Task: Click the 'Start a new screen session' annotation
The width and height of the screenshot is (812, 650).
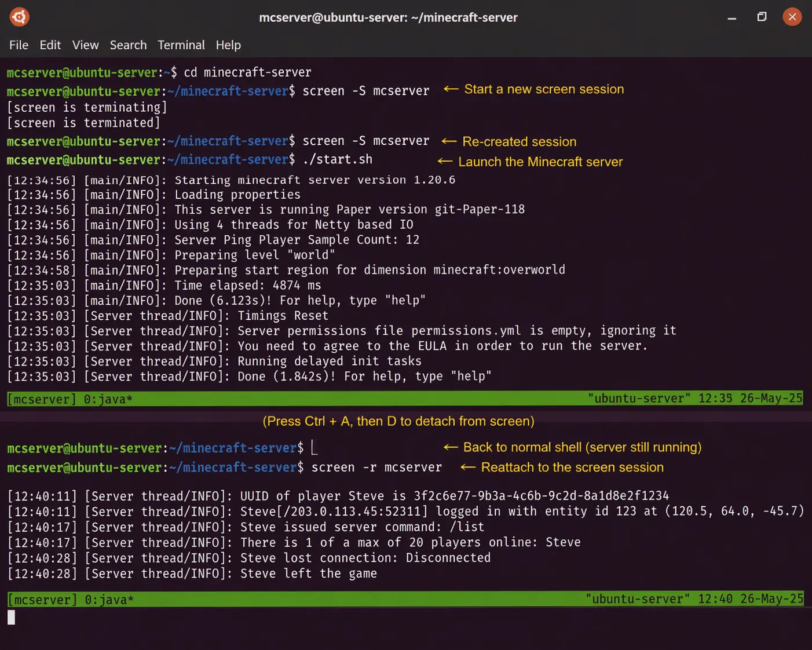Action: (543, 89)
